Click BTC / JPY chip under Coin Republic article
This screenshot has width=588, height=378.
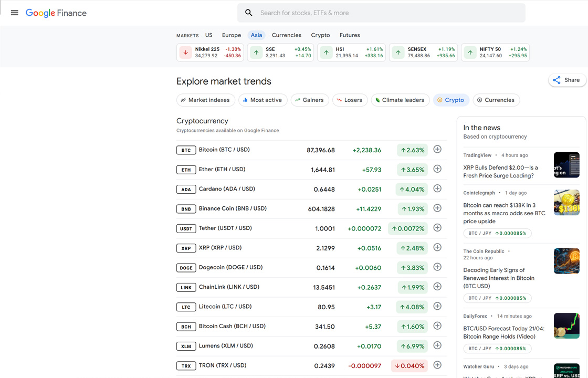pos(497,298)
